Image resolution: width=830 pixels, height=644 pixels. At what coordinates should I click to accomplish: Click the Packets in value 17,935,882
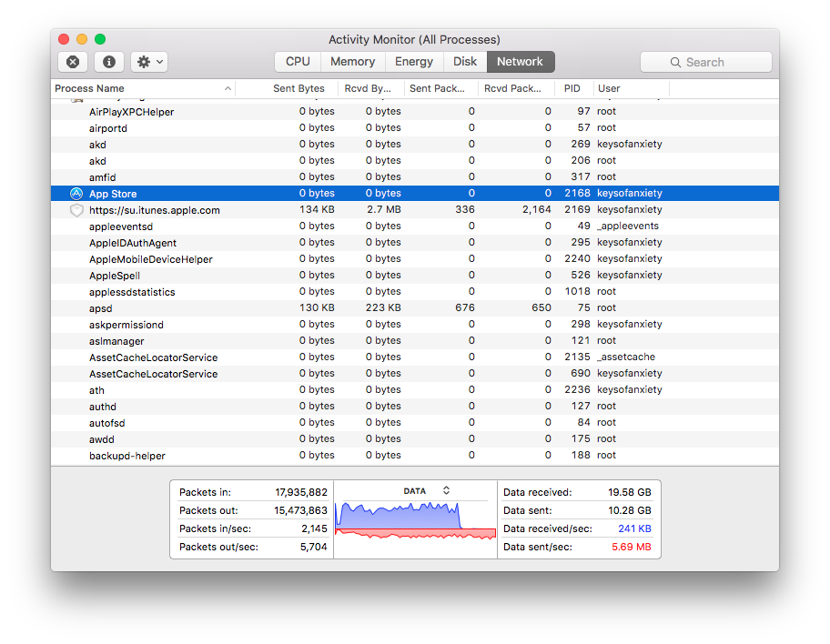point(301,492)
